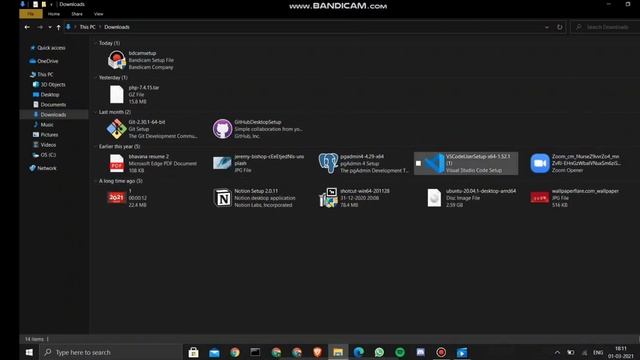
Task: Select the shotcut-win64 installer file
Action: [354, 198]
